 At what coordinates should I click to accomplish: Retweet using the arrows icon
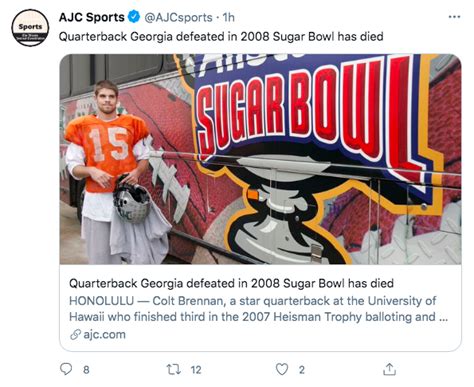tap(174, 369)
